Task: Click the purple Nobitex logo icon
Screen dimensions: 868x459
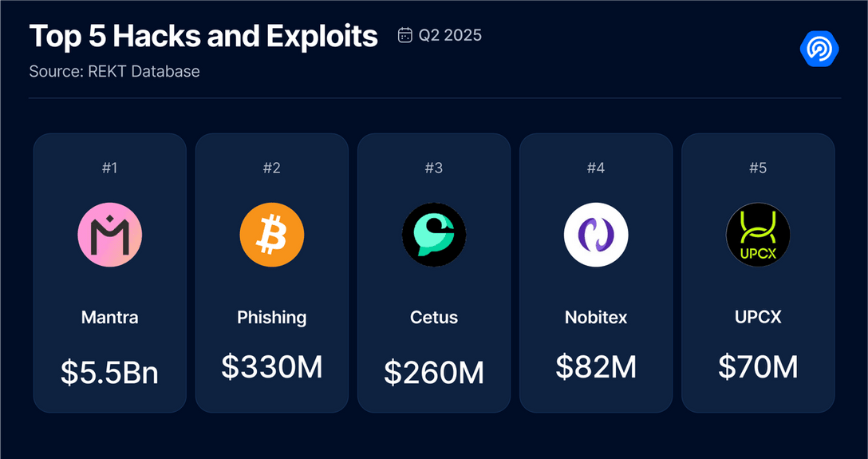Action: pos(596,235)
